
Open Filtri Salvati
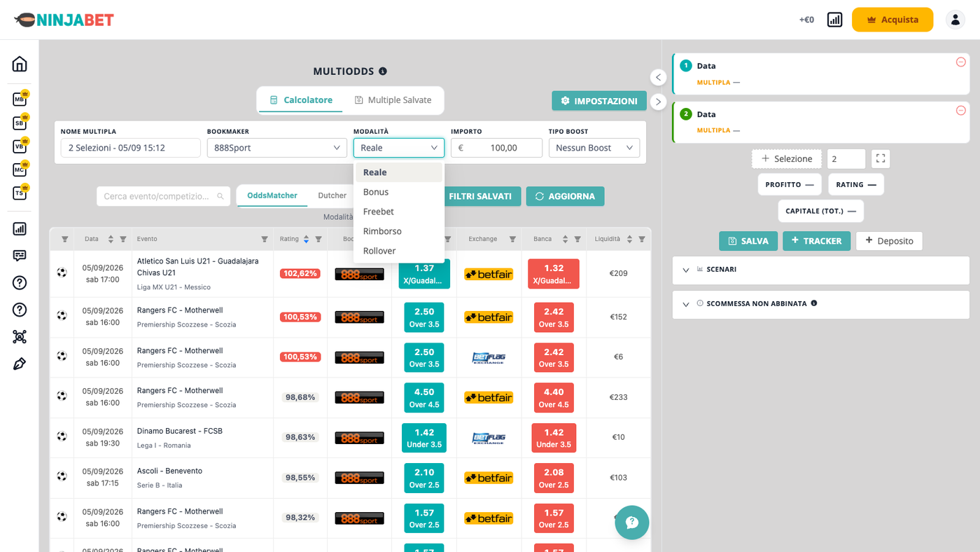pyautogui.click(x=480, y=196)
